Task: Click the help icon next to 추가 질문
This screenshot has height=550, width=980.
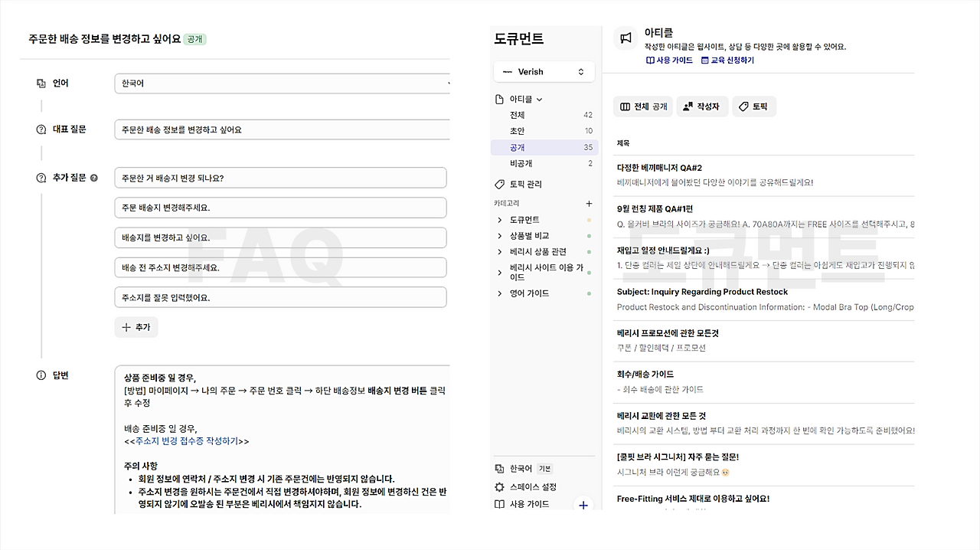Action: pos(94,177)
